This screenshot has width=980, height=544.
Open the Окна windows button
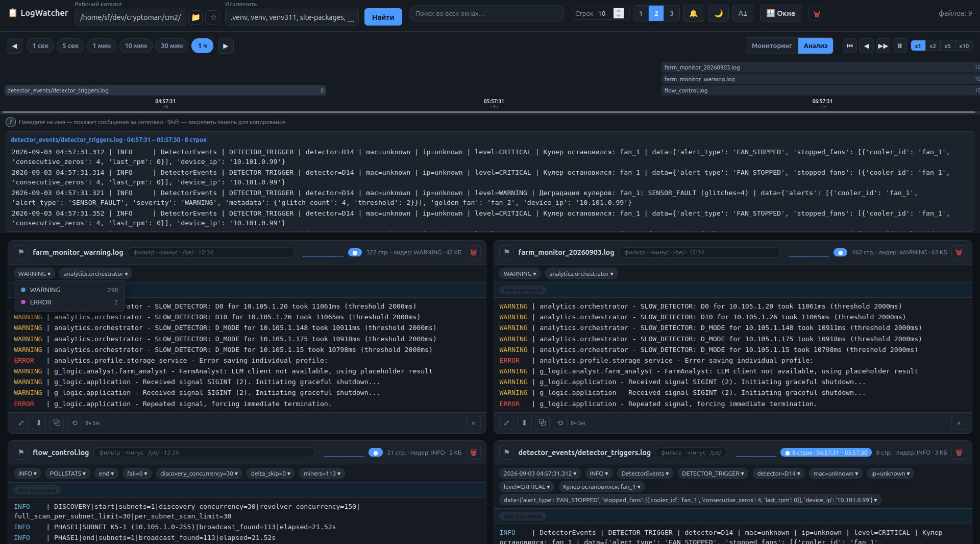780,13
